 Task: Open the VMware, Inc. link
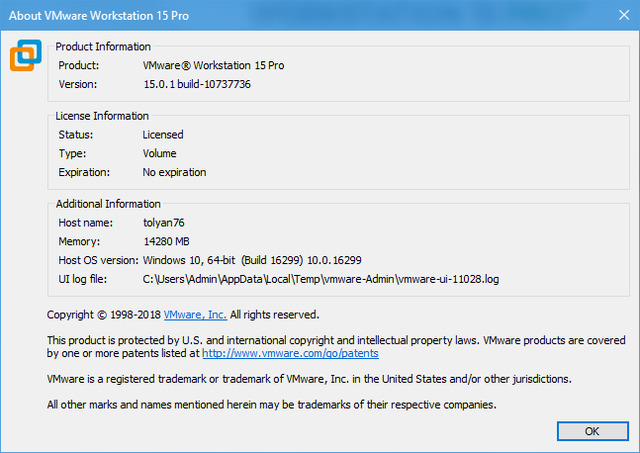[x=195, y=315]
